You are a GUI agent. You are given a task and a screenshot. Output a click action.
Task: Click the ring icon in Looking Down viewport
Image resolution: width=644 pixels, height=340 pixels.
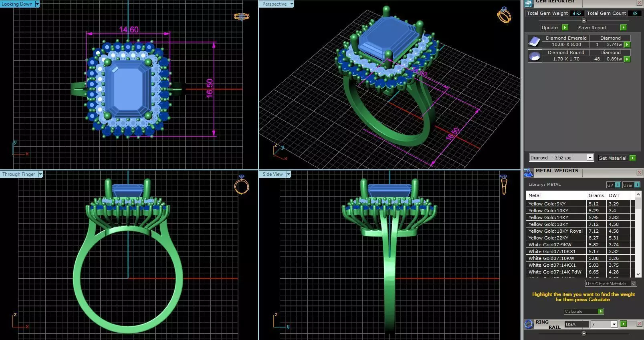pyautogui.click(x=242, y=16)
